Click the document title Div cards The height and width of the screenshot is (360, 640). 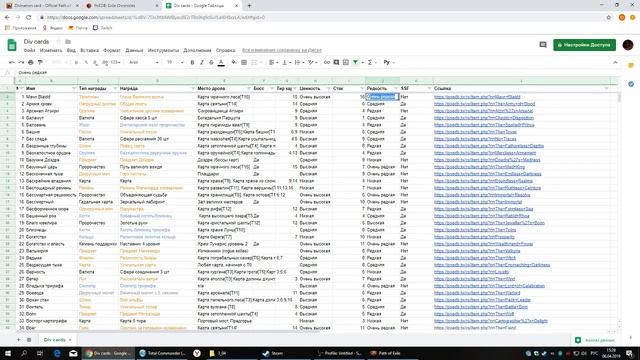click(36, 42)
